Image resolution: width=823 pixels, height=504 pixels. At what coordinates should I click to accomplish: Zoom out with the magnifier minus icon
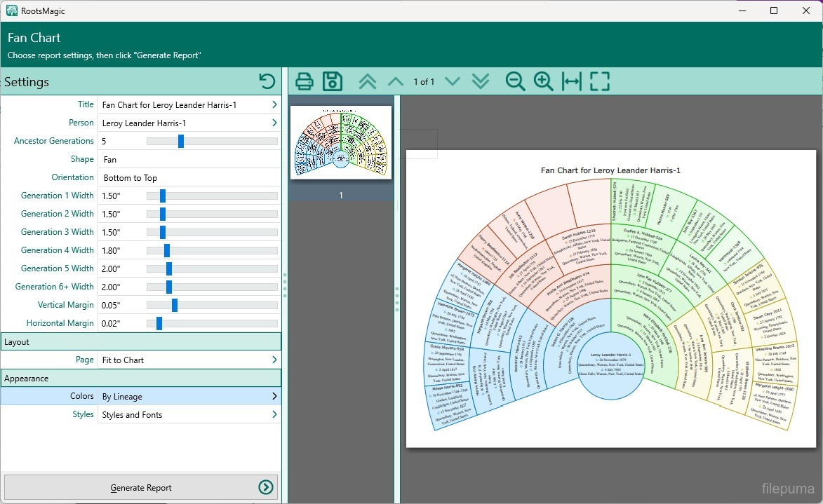point(516,81)
